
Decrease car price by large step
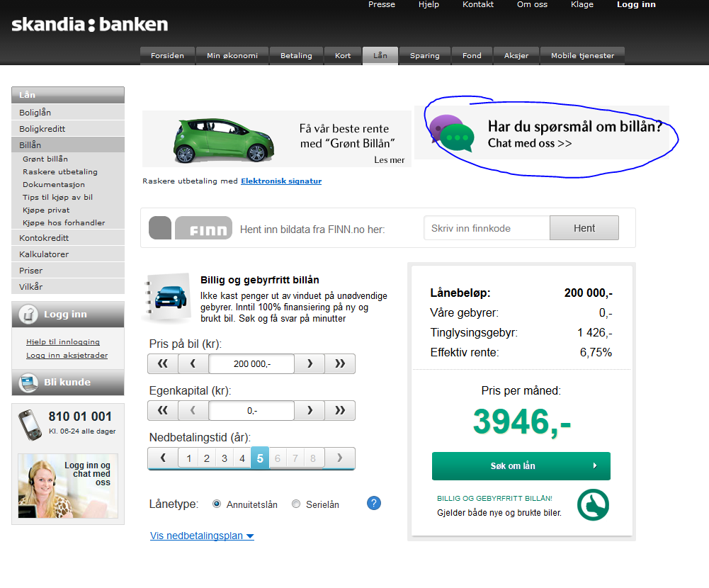coord(163,363)
